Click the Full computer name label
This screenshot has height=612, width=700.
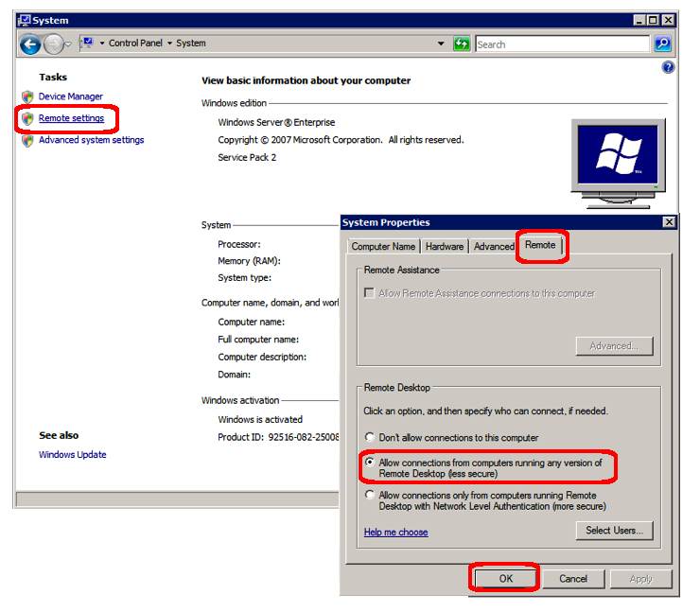point(258,340)
